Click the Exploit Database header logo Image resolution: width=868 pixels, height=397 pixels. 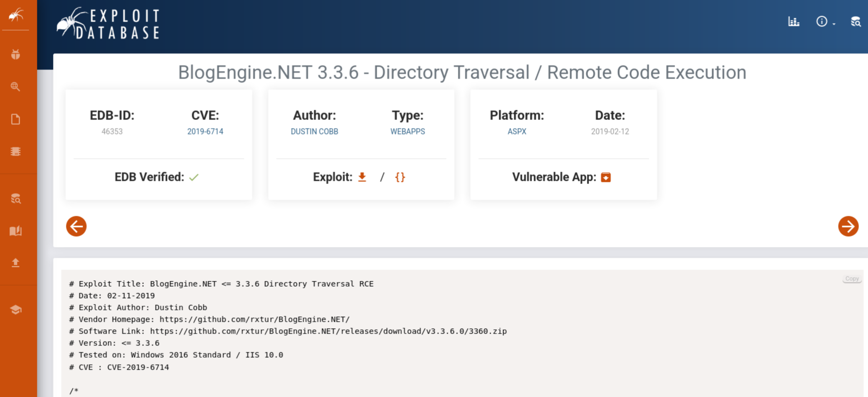pos(108,24)
